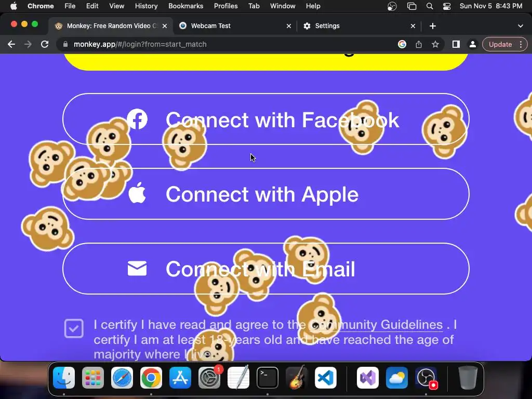Open System Settings in the Dock
532x399 pixels.
tap(209, 378)
